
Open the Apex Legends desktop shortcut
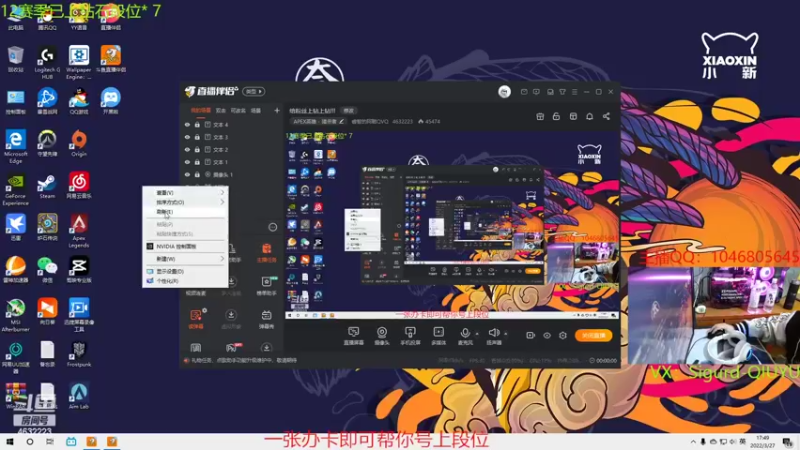point(79,232)
